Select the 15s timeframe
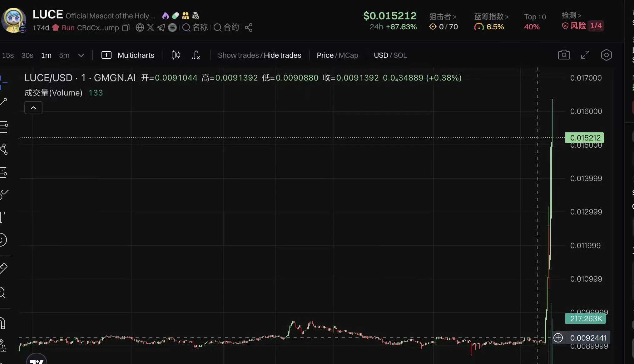The width and height of the screenshot is (634, 364). [8, 55]
